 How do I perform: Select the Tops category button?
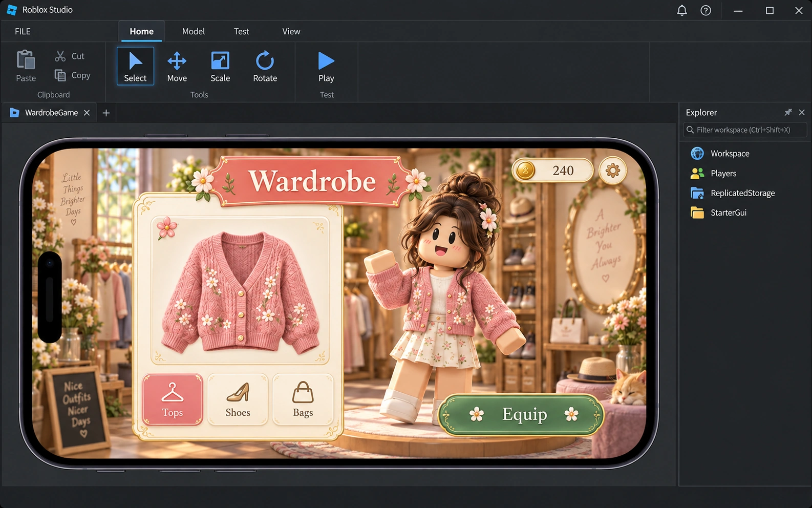point(173,399)
